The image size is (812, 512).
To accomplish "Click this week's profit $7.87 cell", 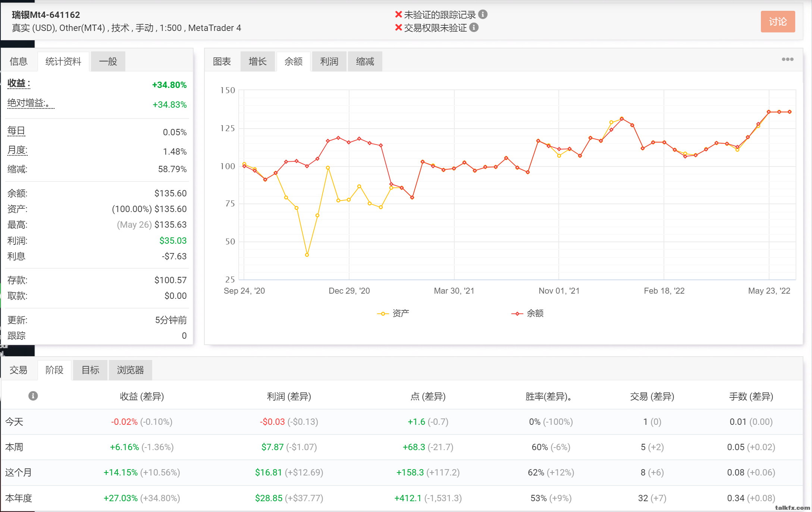I will pos(289,447).
